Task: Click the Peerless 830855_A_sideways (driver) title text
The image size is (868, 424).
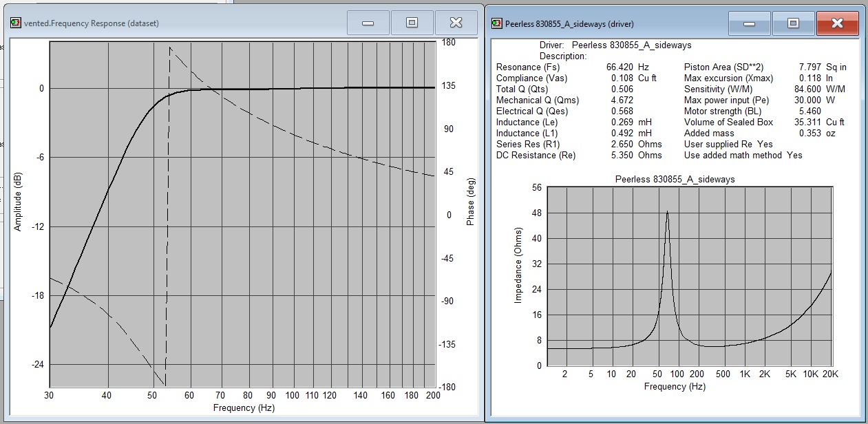Action: click(569, 24)
